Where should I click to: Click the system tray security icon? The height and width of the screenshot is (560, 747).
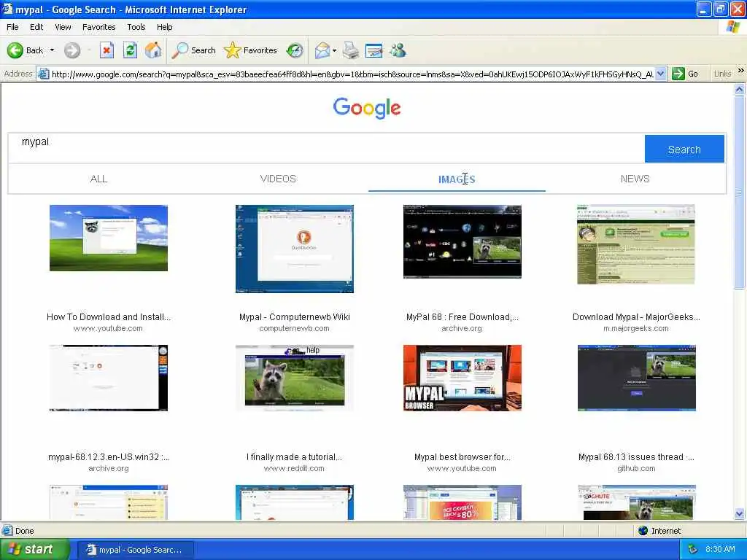tap(693, 550)
